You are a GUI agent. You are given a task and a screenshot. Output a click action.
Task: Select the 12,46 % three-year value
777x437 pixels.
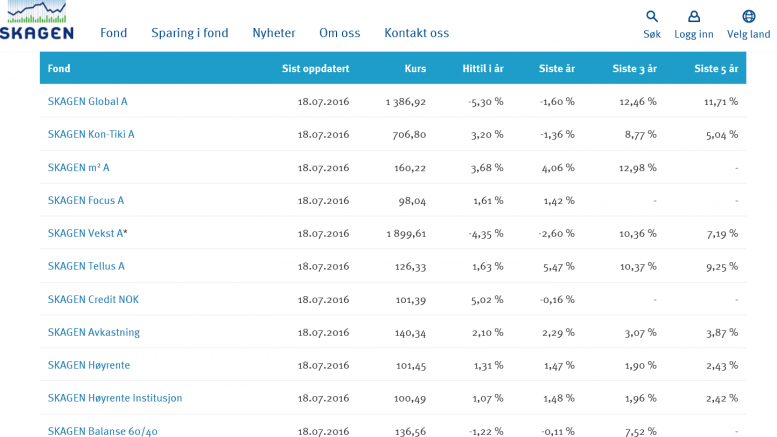(x=638, y=102)
